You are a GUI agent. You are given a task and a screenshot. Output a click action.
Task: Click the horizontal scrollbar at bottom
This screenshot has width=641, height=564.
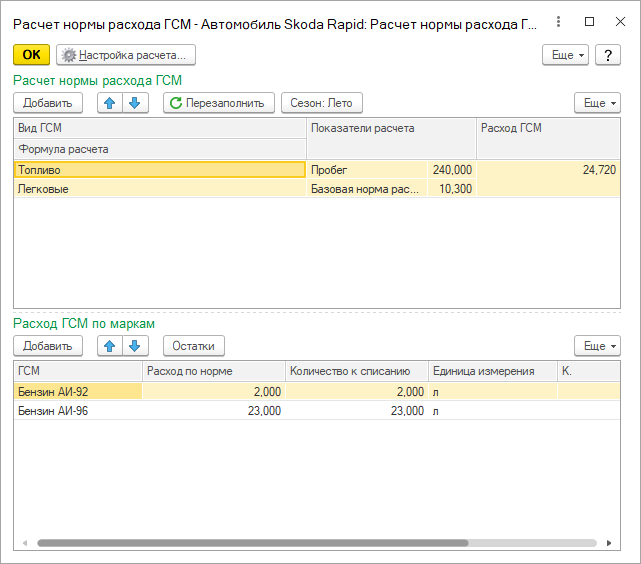coord(250,543)
